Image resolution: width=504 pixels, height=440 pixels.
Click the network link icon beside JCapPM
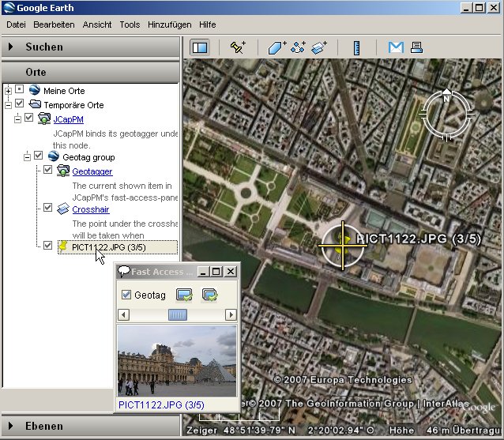44,118
